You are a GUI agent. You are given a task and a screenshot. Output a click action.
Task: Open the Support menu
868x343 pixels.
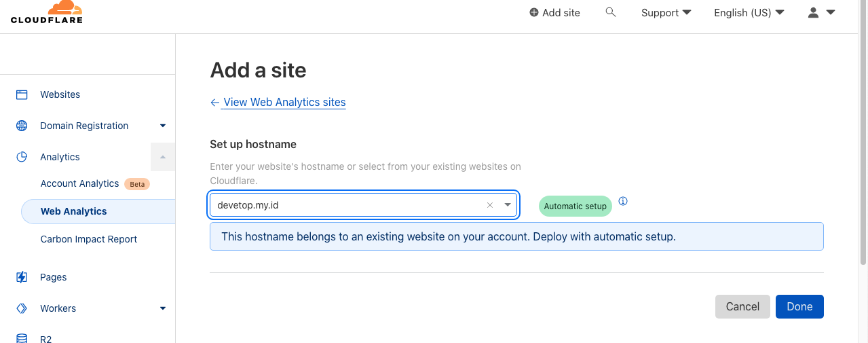(x=666, y=13)
